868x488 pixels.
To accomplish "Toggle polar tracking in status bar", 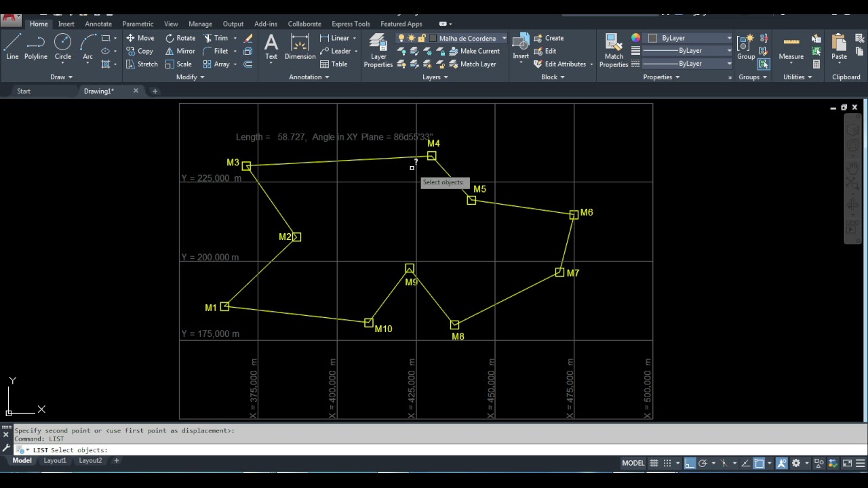I will (703, 463).
